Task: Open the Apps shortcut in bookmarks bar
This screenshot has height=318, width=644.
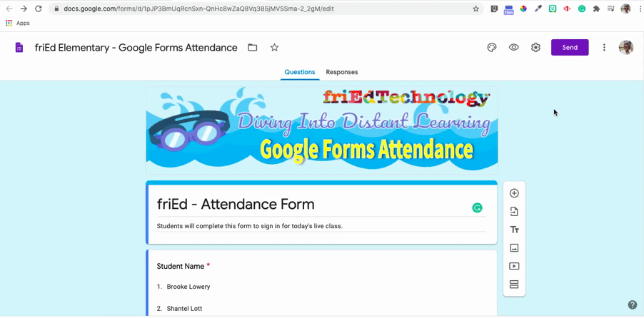Action: 17,23
